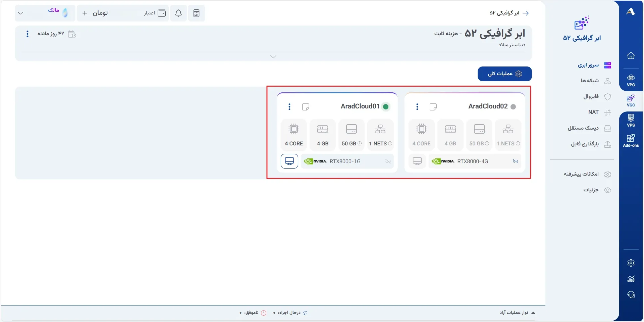Open settings gear in blue sidebar
This screenshot has width=644, height=322.
[x=631, y=263]
